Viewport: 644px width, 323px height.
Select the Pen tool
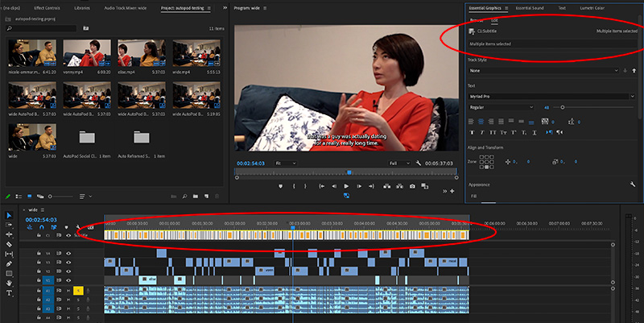9,264
